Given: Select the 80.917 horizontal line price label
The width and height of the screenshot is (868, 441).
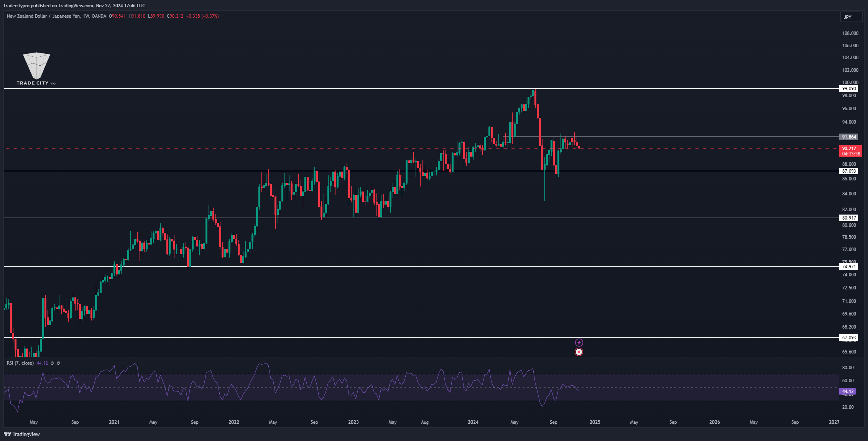Looking at the screenshot, I should [848, 218].
